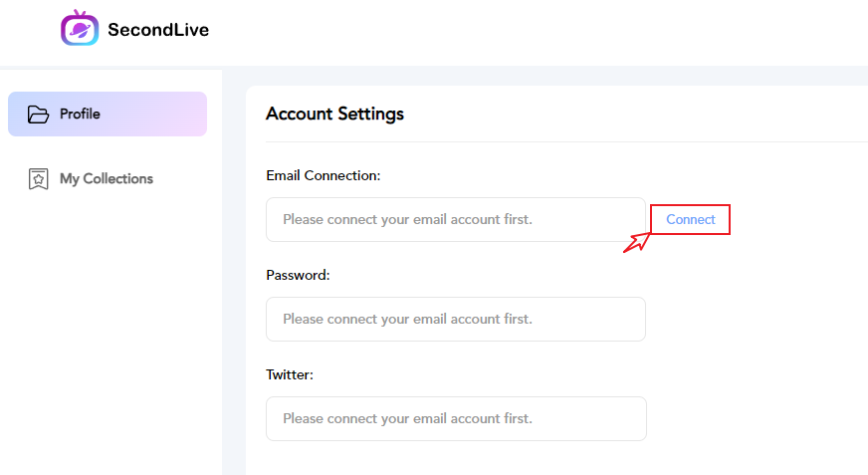Open the Profile sidebar menu item
The height and width of the screenshot is (475, 868).
click(x=108, y=115)
